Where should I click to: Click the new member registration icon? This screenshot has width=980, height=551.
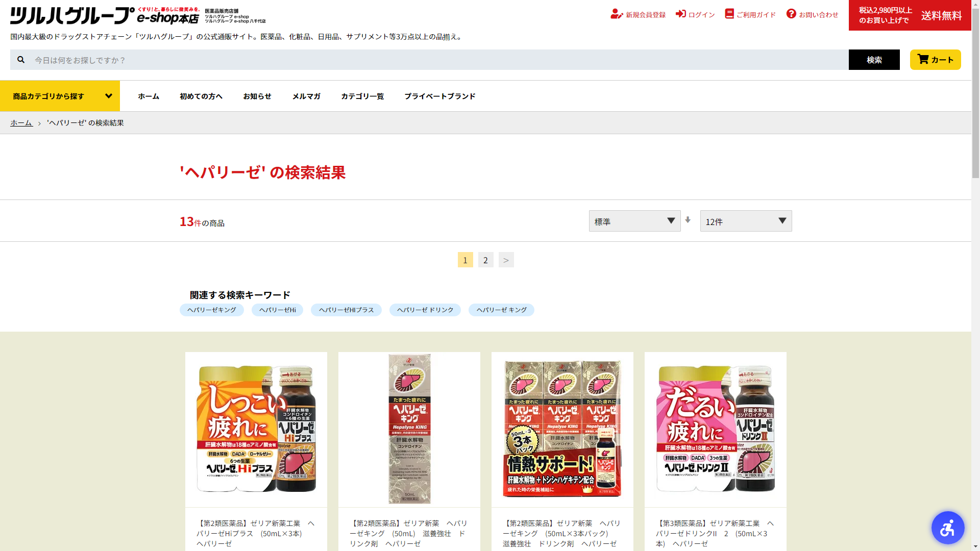point(616,14)
